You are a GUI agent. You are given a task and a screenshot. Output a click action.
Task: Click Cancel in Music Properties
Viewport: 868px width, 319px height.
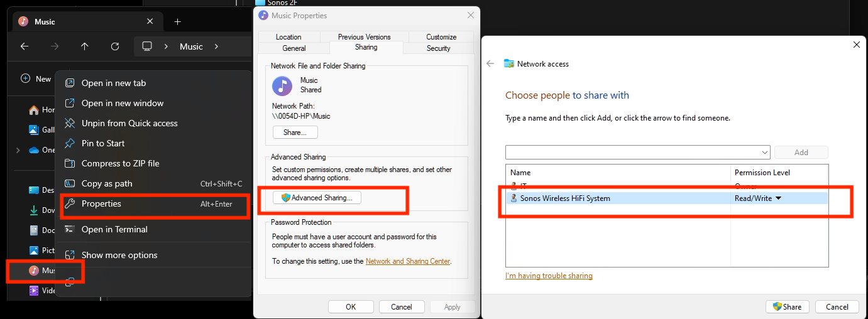[x=402, y=307]
